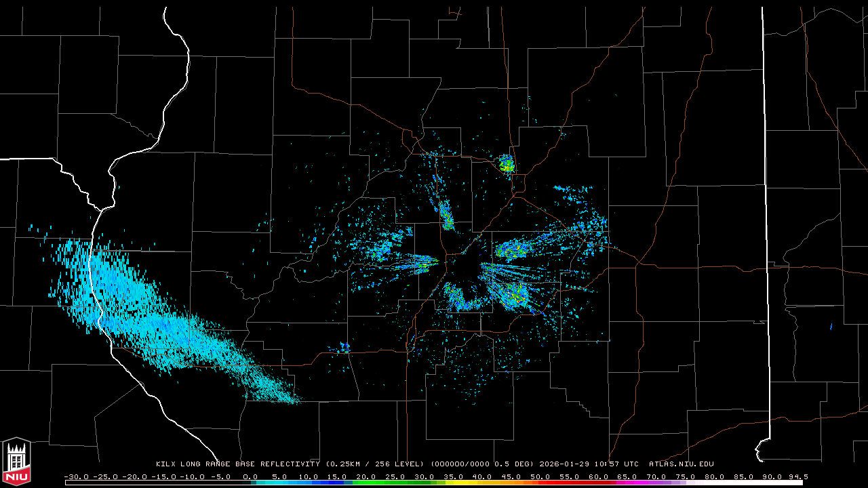Screen dimensions: 868x488
Task: Click the '75.0' scale label
Action: click(x=686, y=476)
